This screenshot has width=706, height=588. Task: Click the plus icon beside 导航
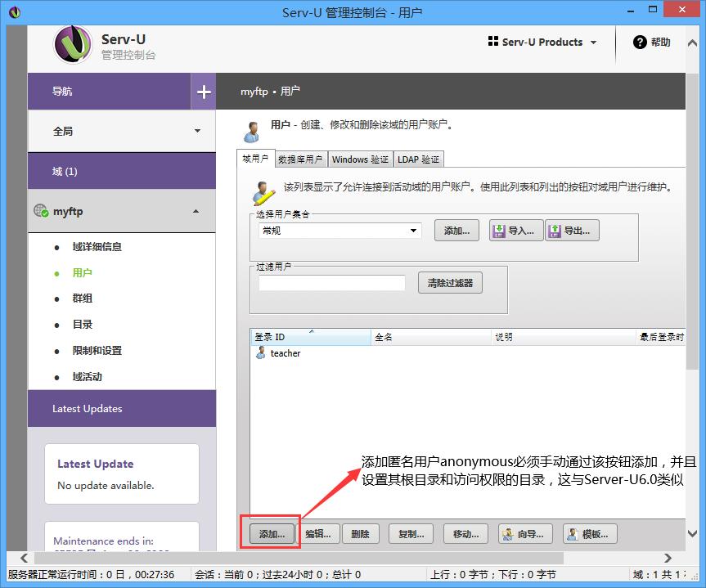(x=204, y=92)
